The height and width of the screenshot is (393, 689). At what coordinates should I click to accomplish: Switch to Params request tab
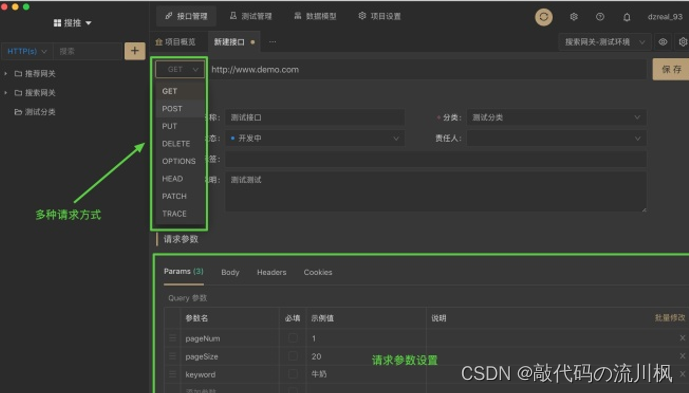pos(184,272)
